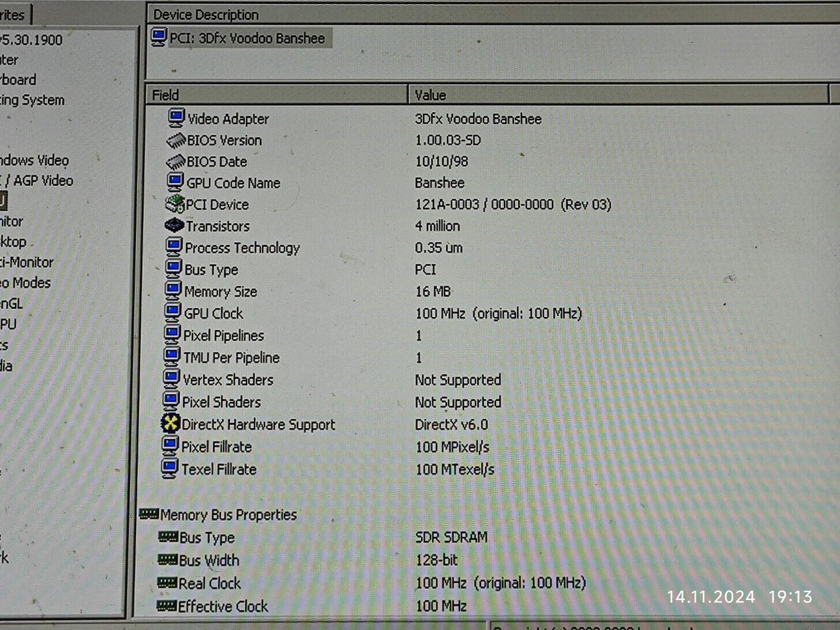Select the SDR SDRAM bus type value
Screen dimensions: 840x630
[x=451, y=537]
